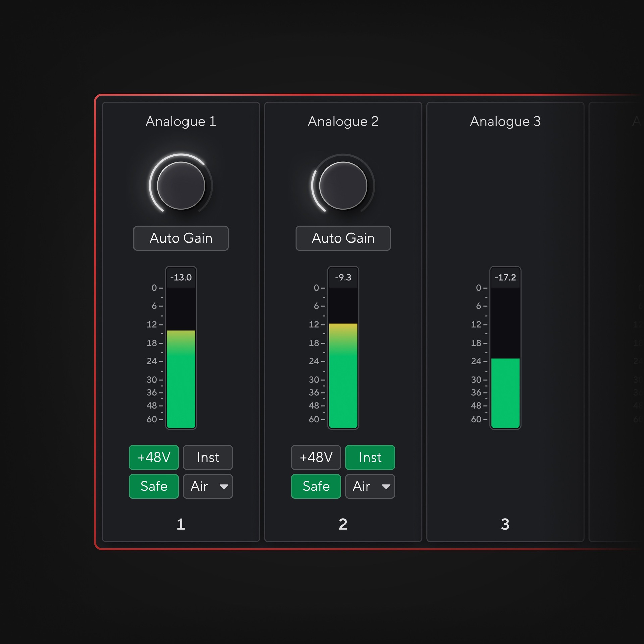The image size is (644, 644).
Task: Enable Inst mode on Analogue 1
Action: (x=208, y=457)
